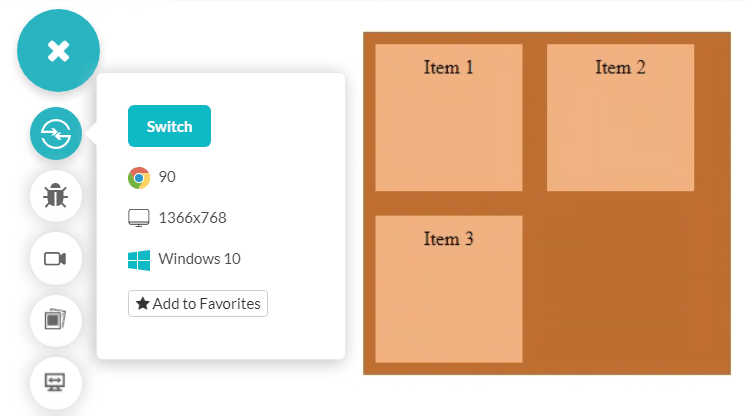Image resolution: width=748 pixels, height=416 pixels.
Task: Start video recording with camera icon
Action: (56, 259)
